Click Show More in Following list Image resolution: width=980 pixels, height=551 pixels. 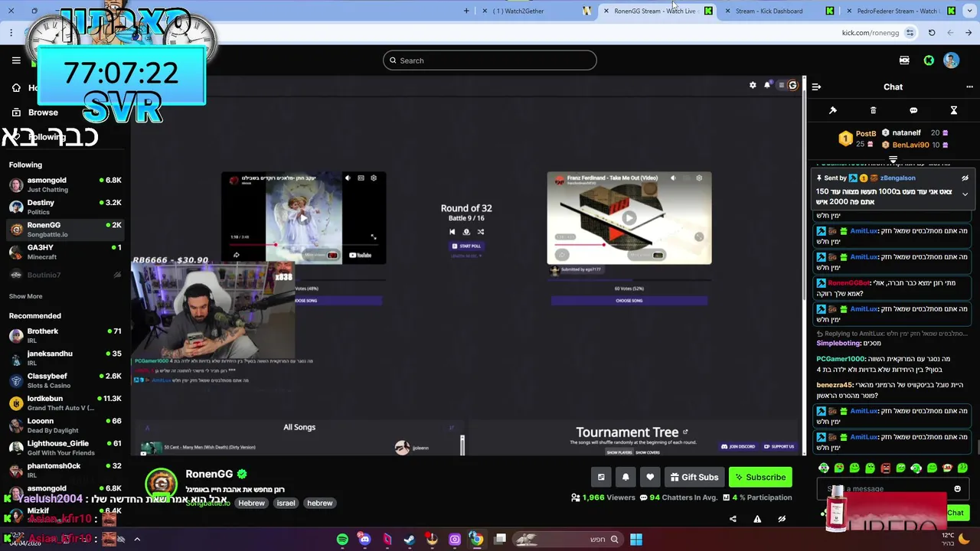pyautogui.click(x=25, y=297)
